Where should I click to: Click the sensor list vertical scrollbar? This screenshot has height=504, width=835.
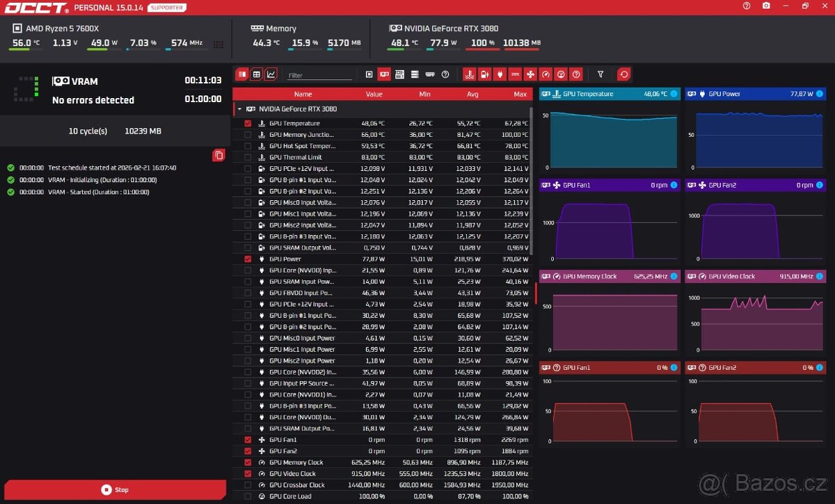(x=534, y=292)
